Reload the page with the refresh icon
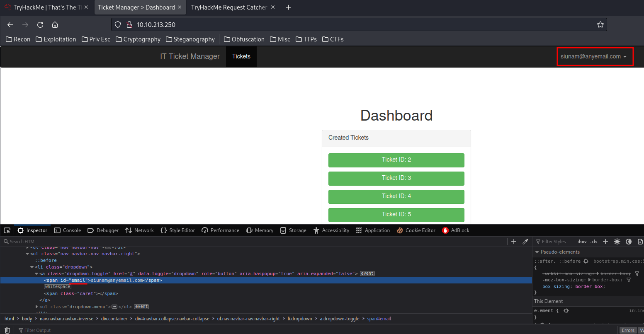This screenshot has width=644, height=334. point(40,25)
